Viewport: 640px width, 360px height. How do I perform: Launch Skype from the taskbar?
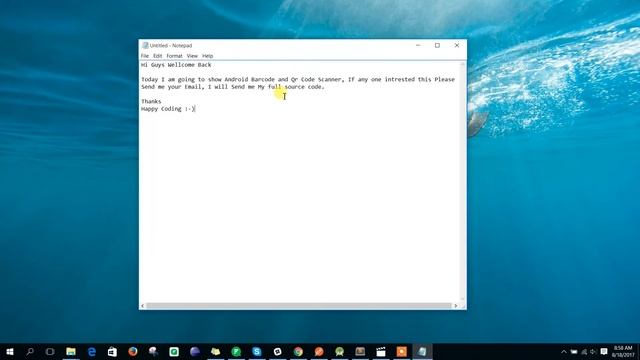pyautogui.click(x=257, y=351)
